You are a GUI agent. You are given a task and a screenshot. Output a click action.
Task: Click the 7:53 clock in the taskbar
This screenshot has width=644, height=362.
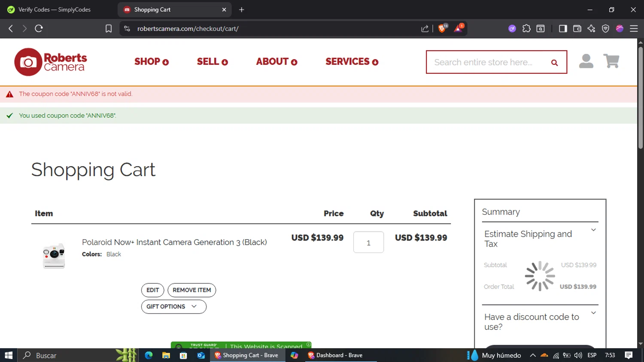pyautogui.click(x=610, y=355)
